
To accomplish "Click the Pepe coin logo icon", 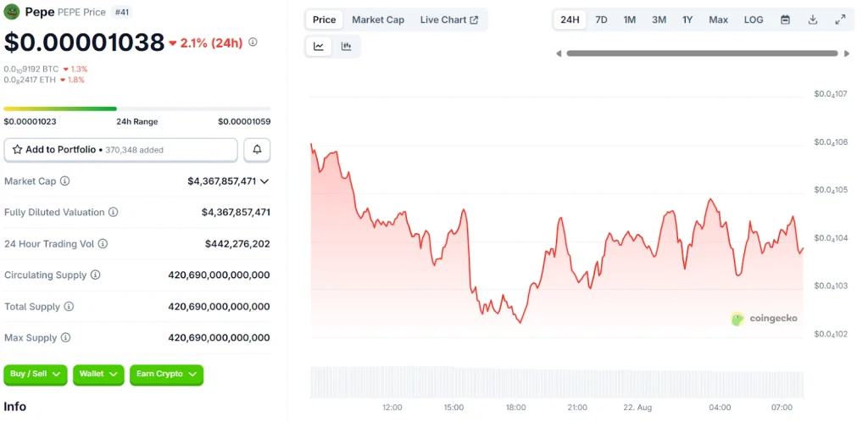I will click(x=12, y=12).
